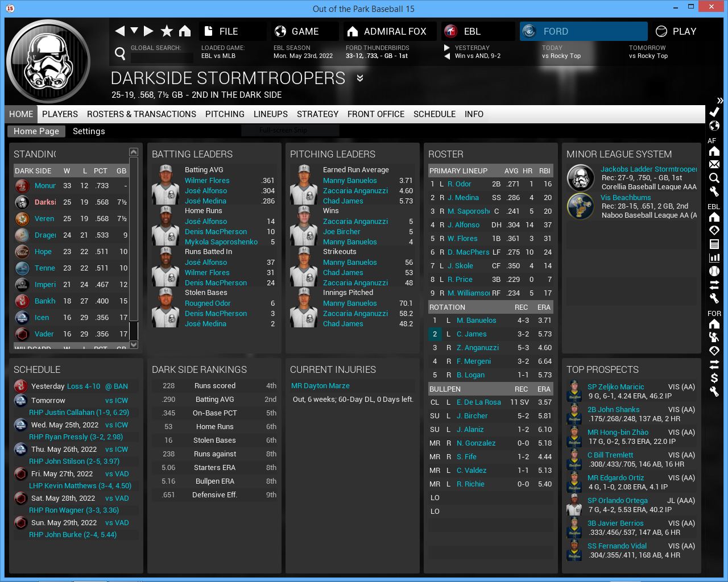The height and width of the screenshot is (582, 728).
Task: Select the Settings sub-tab
Action: point(89,131)
